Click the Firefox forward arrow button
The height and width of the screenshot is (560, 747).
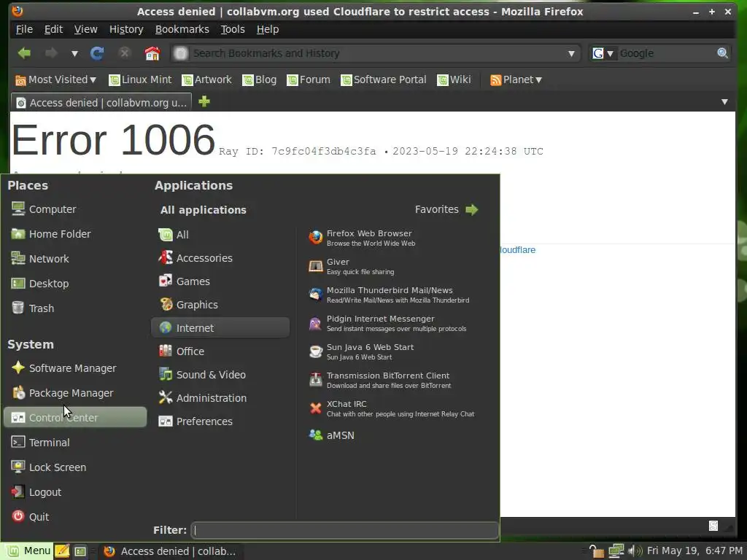(x=51, y=53)
